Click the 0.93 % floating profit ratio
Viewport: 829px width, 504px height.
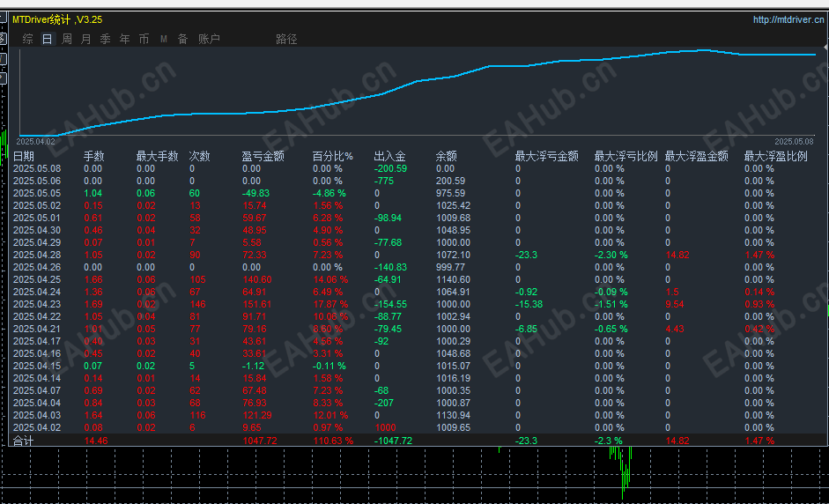(759, 304)
